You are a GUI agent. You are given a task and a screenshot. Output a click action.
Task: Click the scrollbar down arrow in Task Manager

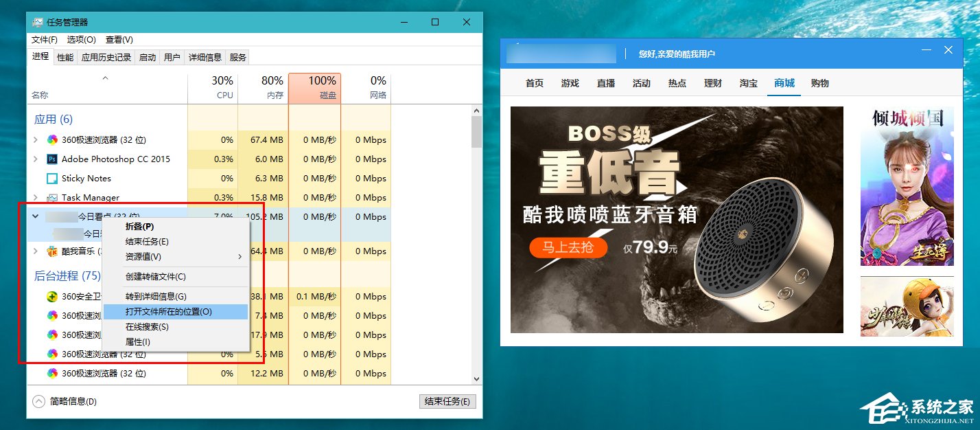click(476, 378)
